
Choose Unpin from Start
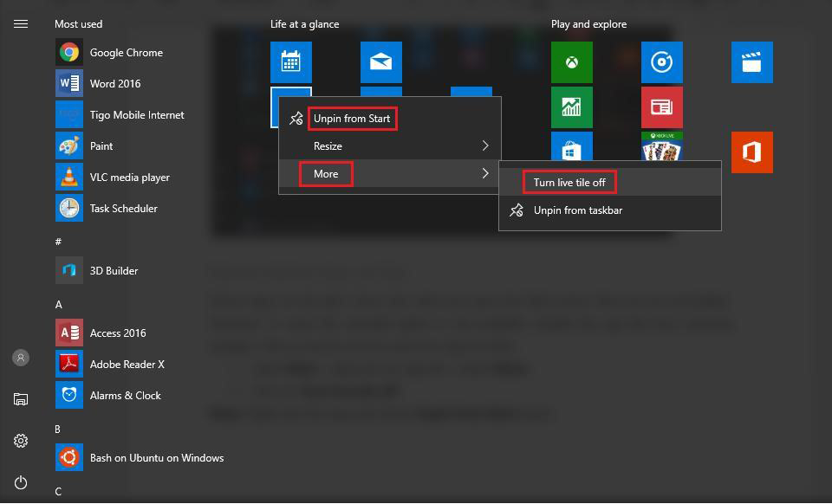pos(352,118)
